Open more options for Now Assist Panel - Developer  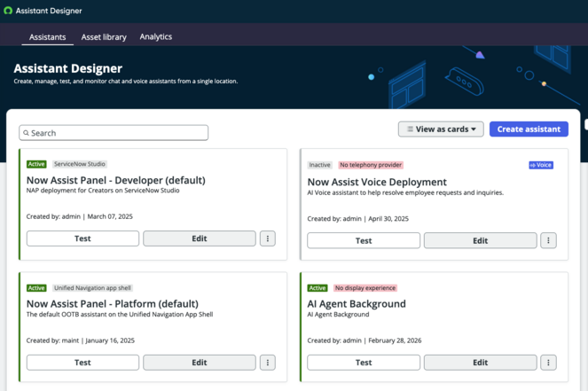point(267,239)
